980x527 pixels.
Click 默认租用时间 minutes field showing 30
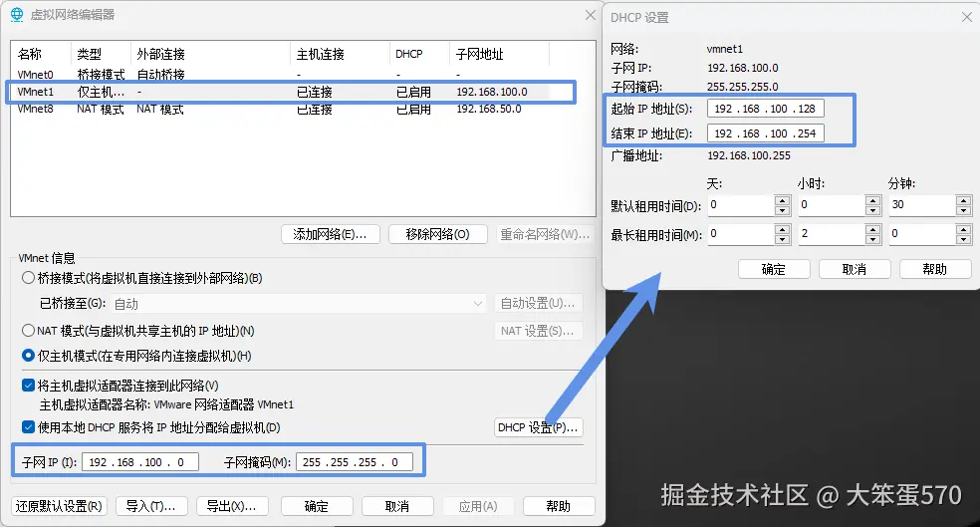922,205
